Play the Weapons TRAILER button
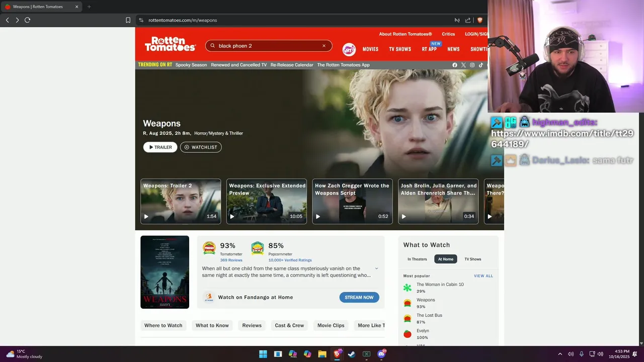This screenshot has height=362, width=644. [x=160, y=147]
